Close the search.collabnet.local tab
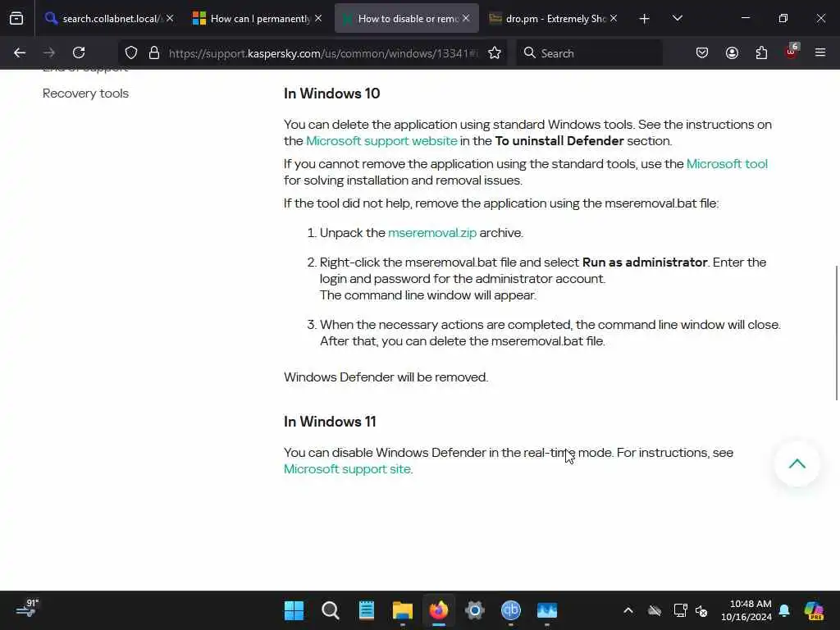 (170, 18)
